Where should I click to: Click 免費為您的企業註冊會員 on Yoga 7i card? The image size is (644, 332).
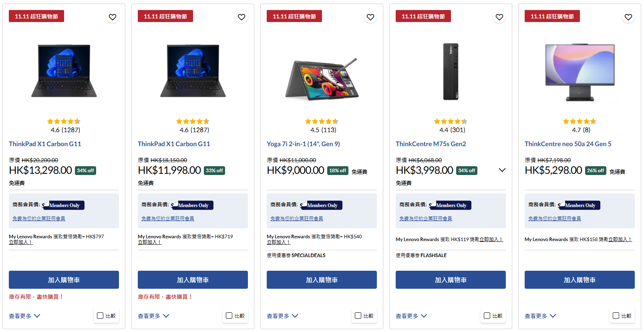coord(296,218)
